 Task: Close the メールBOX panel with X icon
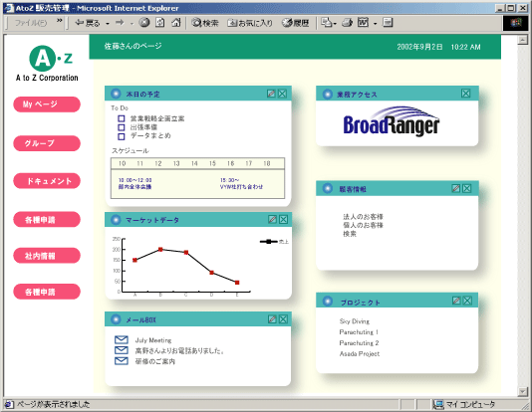coord(283,318)
